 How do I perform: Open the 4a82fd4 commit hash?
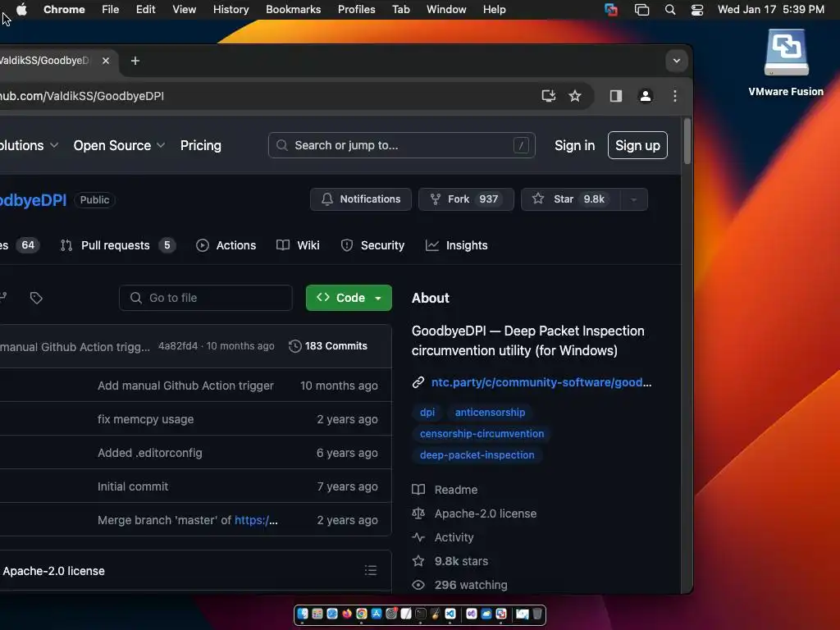point(178,346)
